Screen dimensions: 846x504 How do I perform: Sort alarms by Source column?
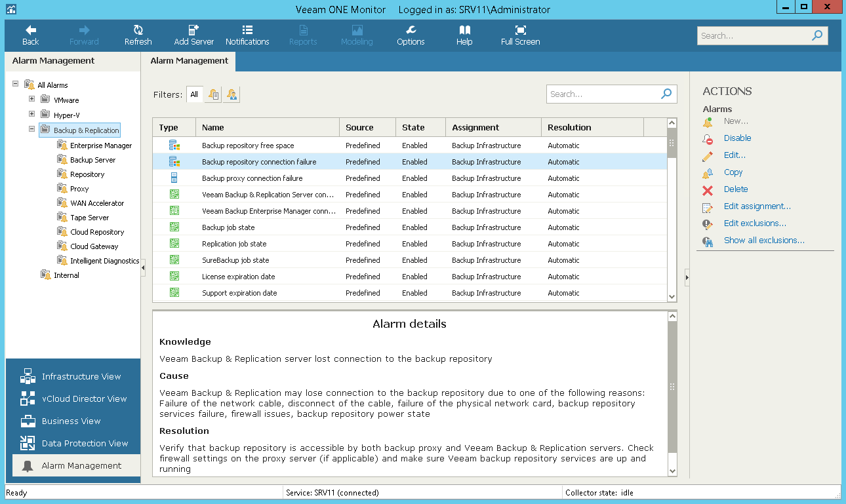368,127
